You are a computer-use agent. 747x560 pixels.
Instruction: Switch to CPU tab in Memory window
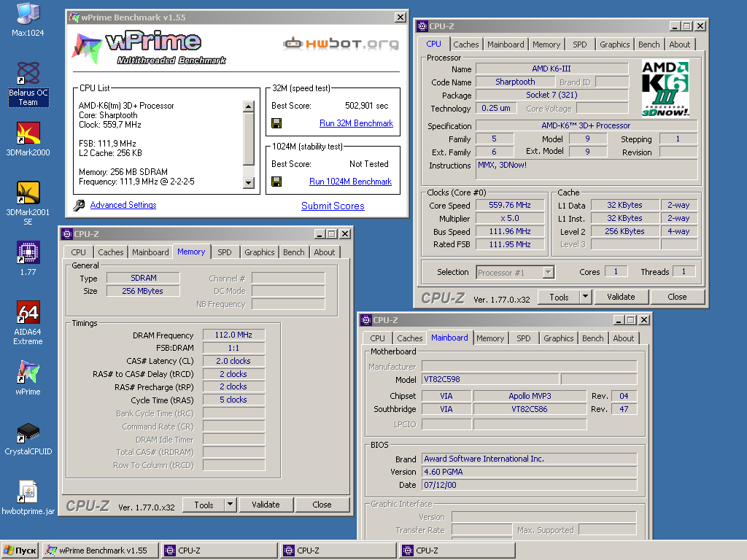78,252
